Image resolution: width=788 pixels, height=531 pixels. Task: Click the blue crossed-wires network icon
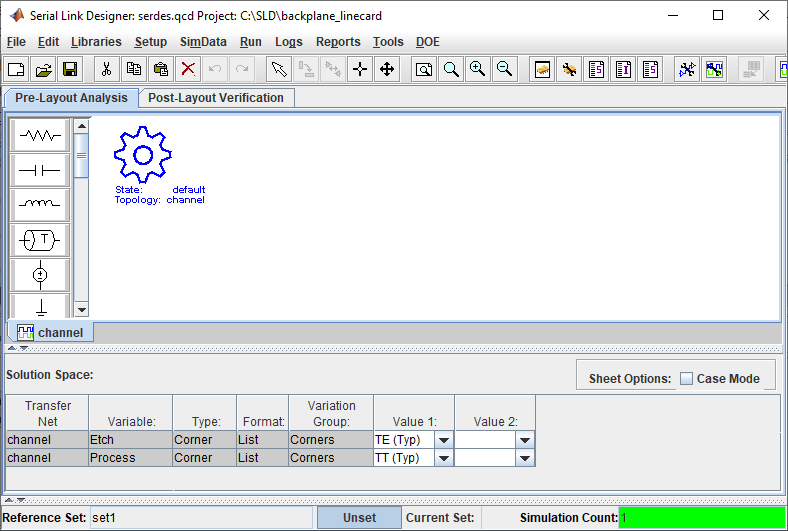687,69
